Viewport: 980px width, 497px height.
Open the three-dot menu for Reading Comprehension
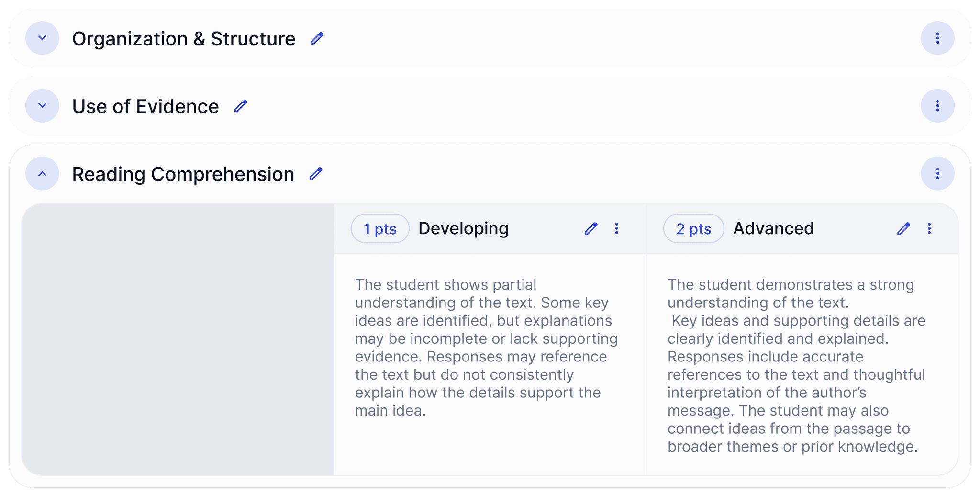pos(936,173)
